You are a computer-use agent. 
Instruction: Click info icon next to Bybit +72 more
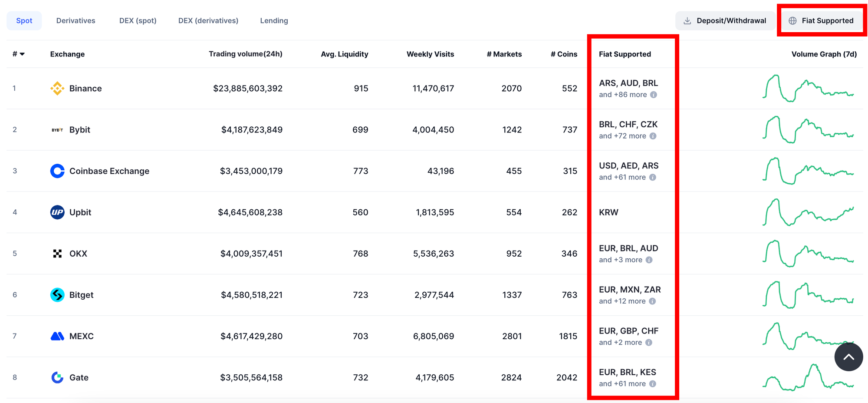point(653,136)
